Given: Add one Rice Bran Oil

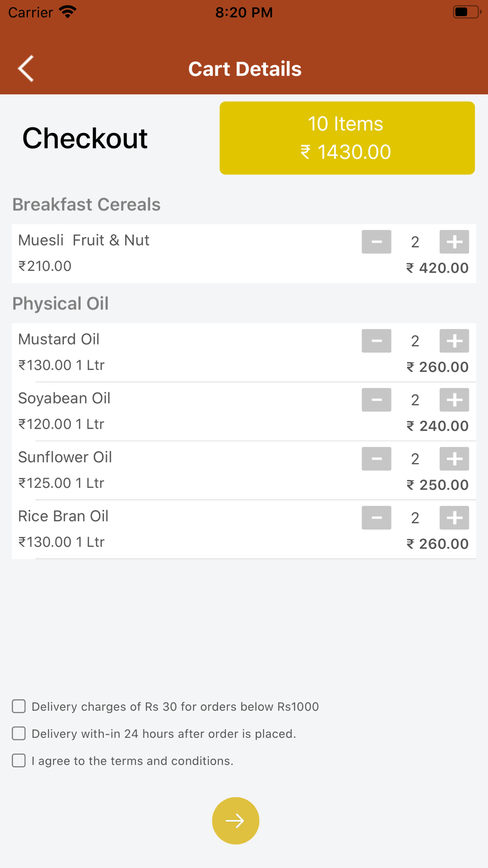Looking at the screenshot, I should tap(454, 518).
